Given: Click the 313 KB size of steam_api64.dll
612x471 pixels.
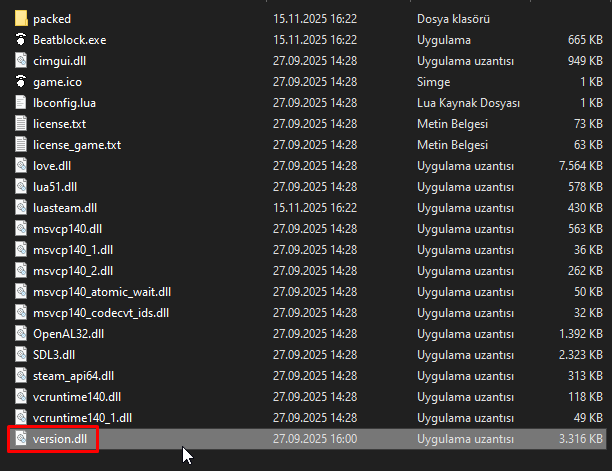Looking at the screenshot, I should click(x=585, y=376).
